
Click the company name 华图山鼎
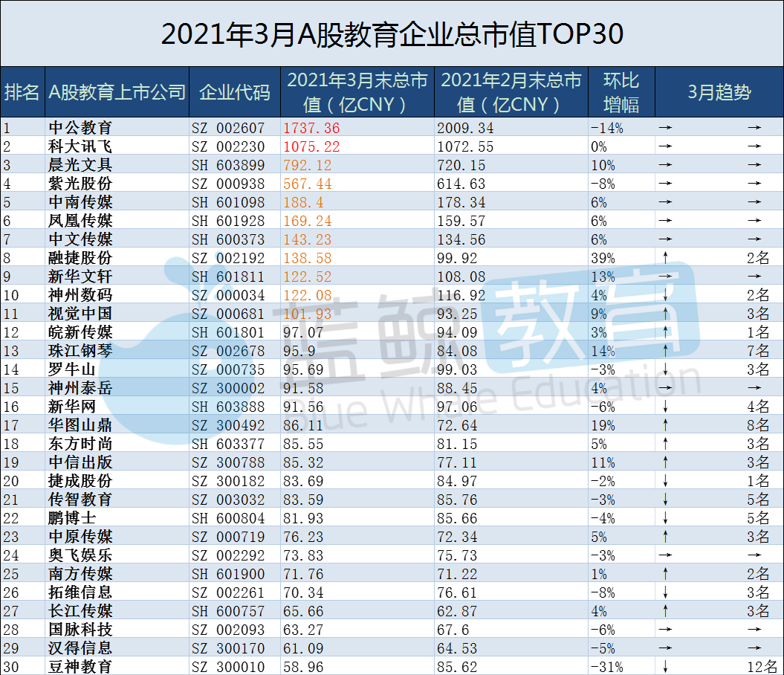point(80,425)
